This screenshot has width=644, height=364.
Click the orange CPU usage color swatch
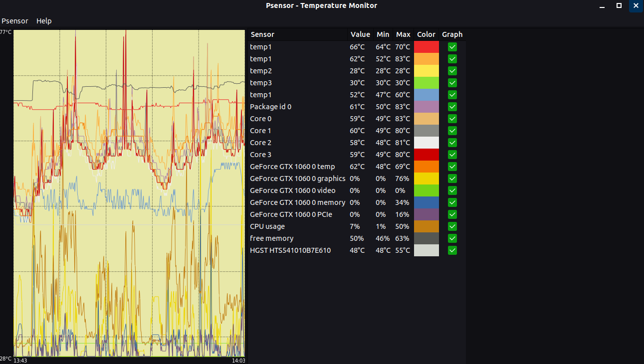(x=427, y=226)
